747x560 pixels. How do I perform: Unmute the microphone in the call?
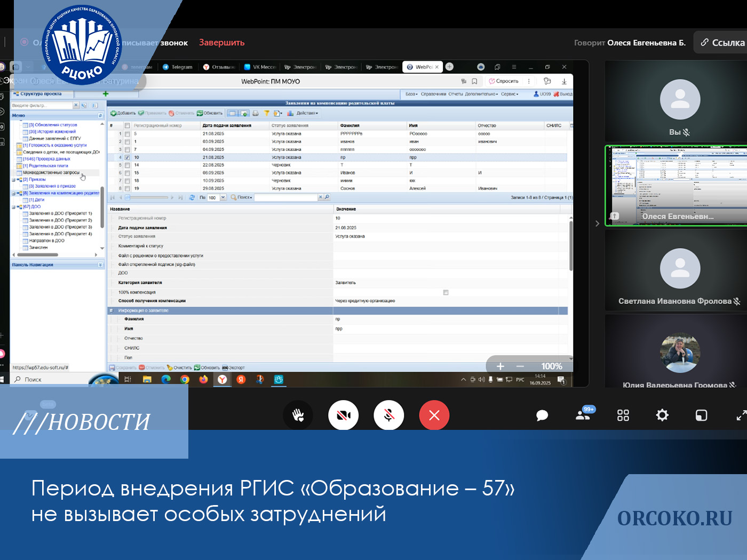(389, 415)
